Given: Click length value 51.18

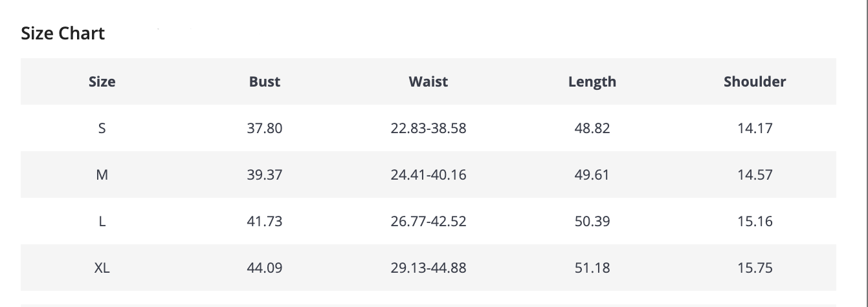Looking at the screenshot, I should (x=592, y=268).
